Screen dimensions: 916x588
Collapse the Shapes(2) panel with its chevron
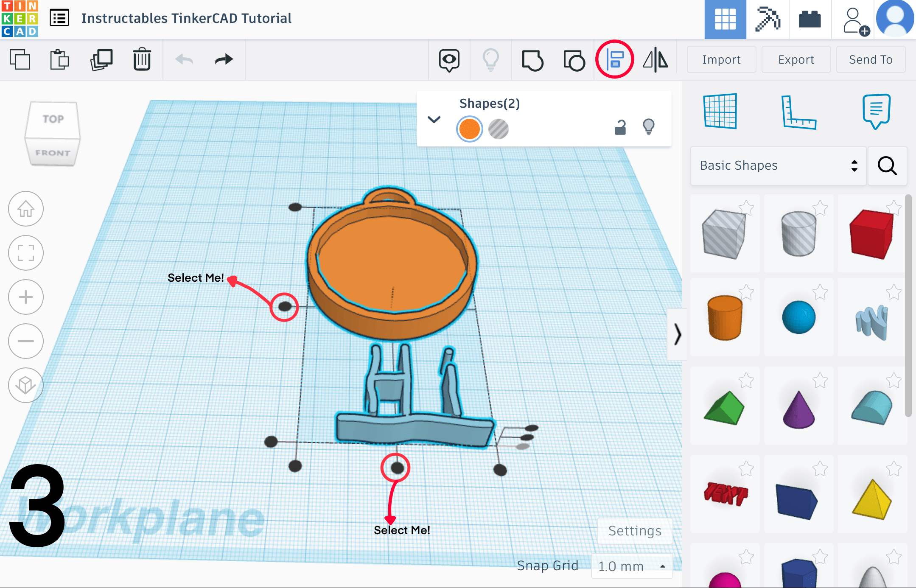coord(434,119)
